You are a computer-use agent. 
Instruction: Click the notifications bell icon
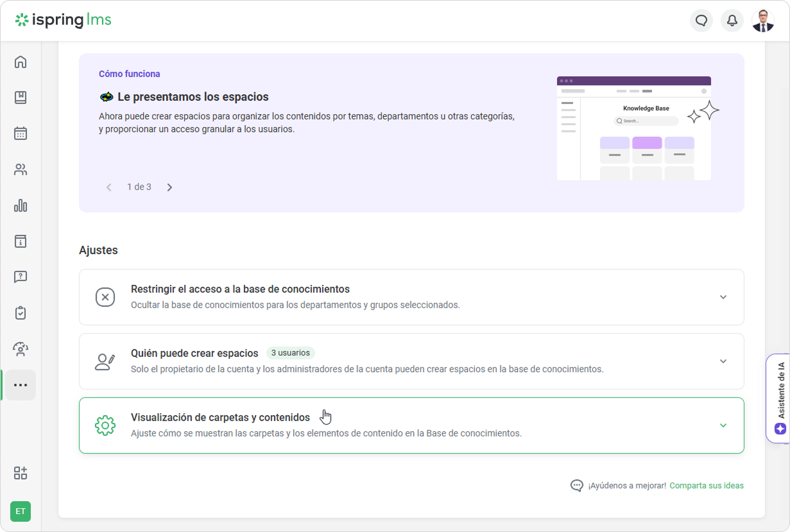tap(732, 21)
